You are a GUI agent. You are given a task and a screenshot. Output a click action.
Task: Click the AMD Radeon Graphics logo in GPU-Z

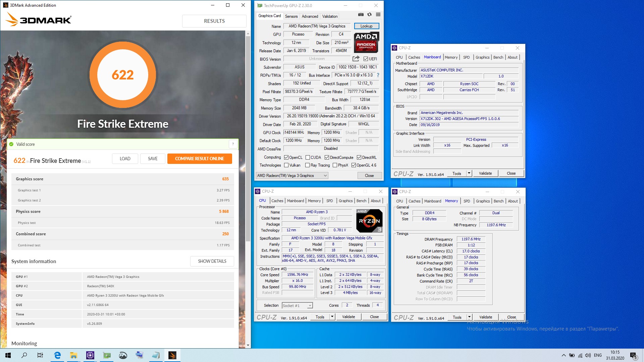(366, 42)
